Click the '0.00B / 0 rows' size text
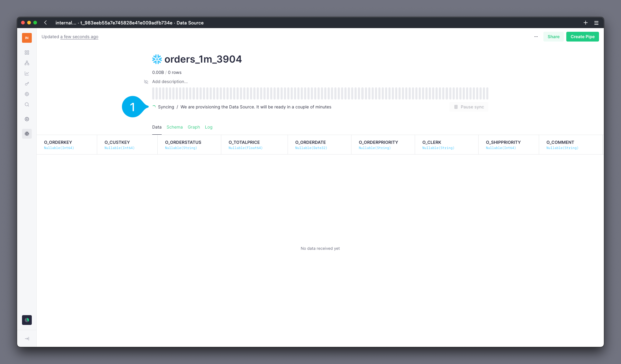This screenshot has width=621, height=364. coord(167,72)
